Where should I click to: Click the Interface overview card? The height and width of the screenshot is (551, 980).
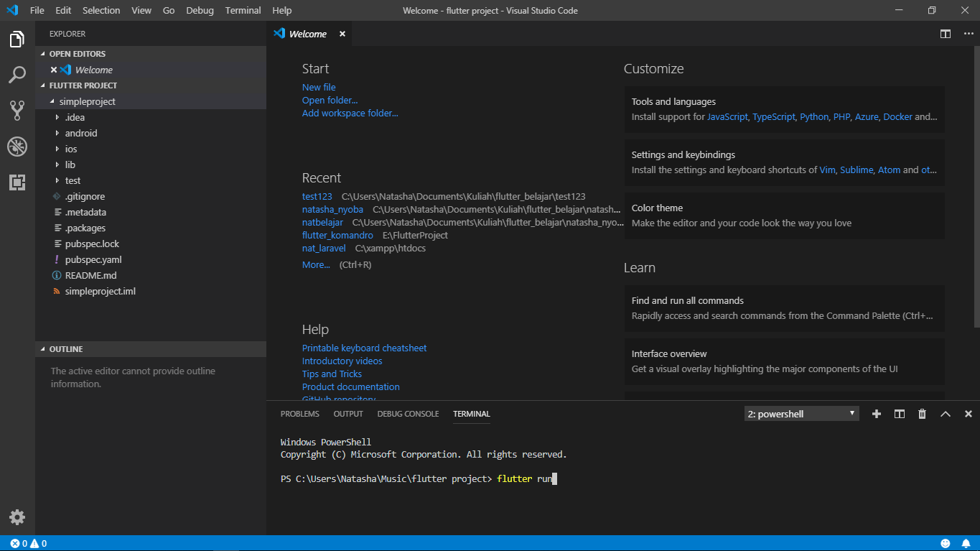click(x=784, y=361)
